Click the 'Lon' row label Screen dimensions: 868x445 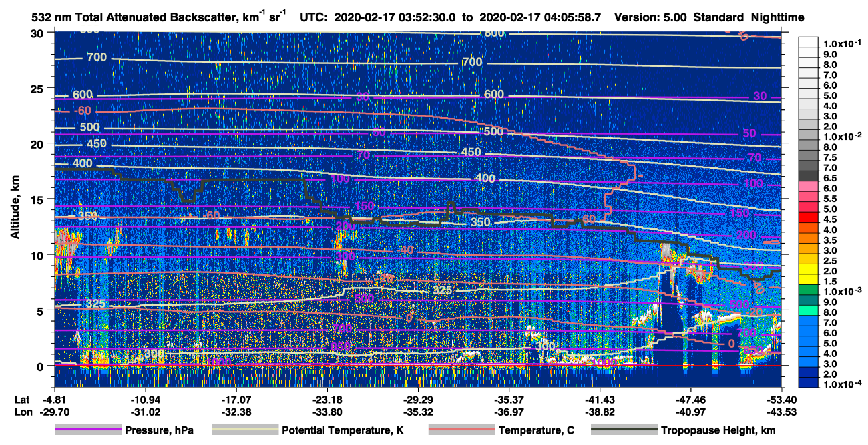22,412
